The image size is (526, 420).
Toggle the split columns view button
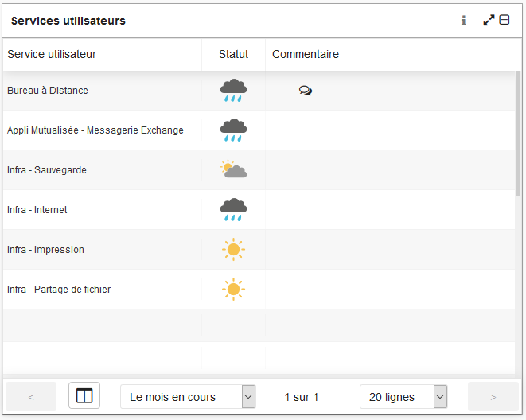[84, 395]
